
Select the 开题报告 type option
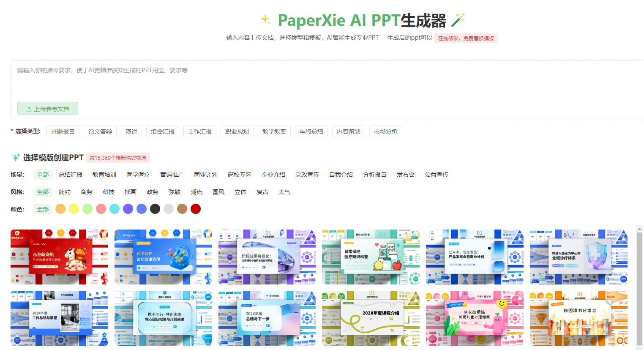(x=63, y=131)
